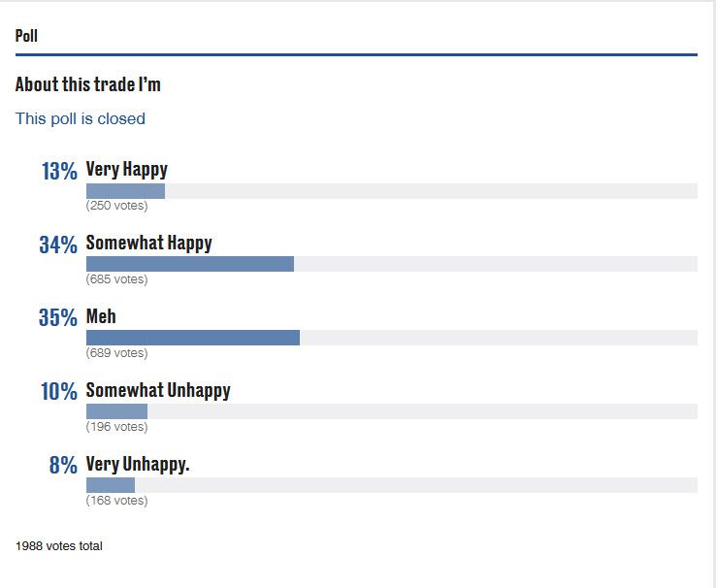Click the '1988 votes total' text
Viewport: 717px width, 588px height.
(x=59, y=546)
